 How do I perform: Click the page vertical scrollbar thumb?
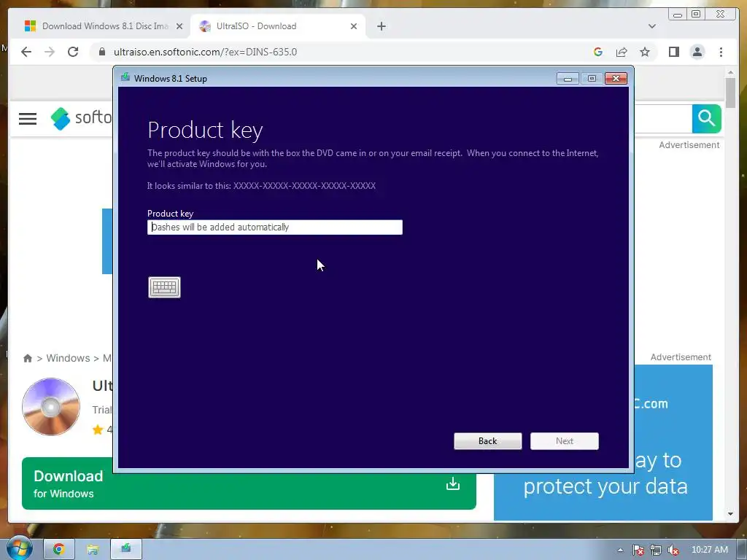click(x=730, y=93)
